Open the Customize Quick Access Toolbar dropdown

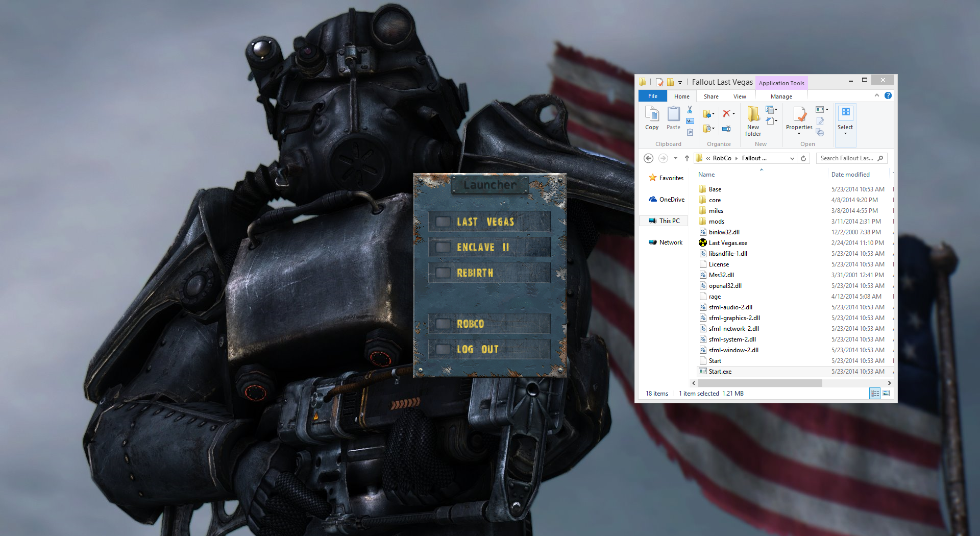680,83
